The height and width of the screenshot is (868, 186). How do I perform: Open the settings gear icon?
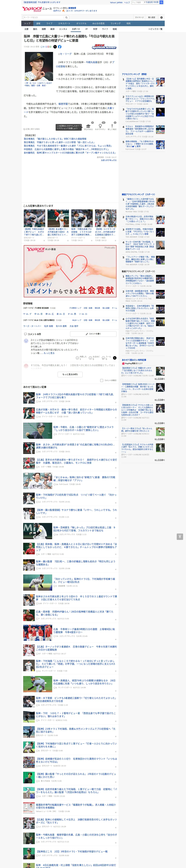[x=161, y=18]
